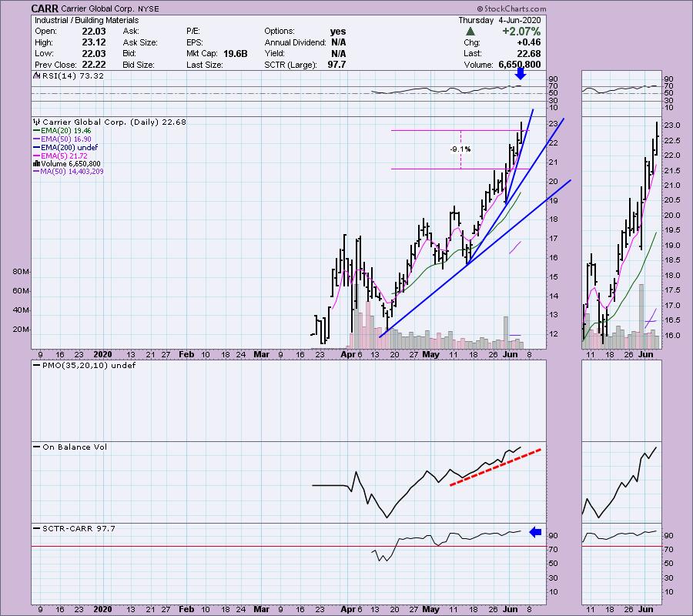Click the RSI(14) 73.32 indicator label

click(x=73, y=76)
